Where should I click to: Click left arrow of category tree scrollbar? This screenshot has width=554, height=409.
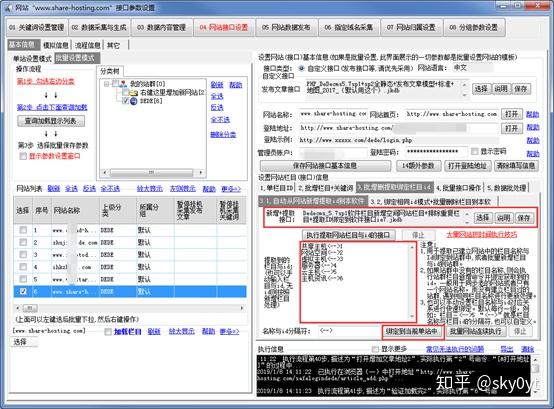coord(105,173)
